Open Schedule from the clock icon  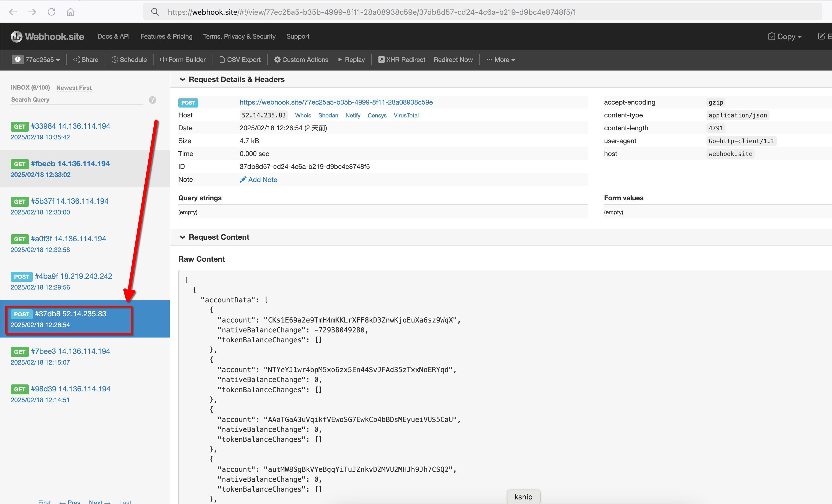pyautogui.click(x=115, y=60)
